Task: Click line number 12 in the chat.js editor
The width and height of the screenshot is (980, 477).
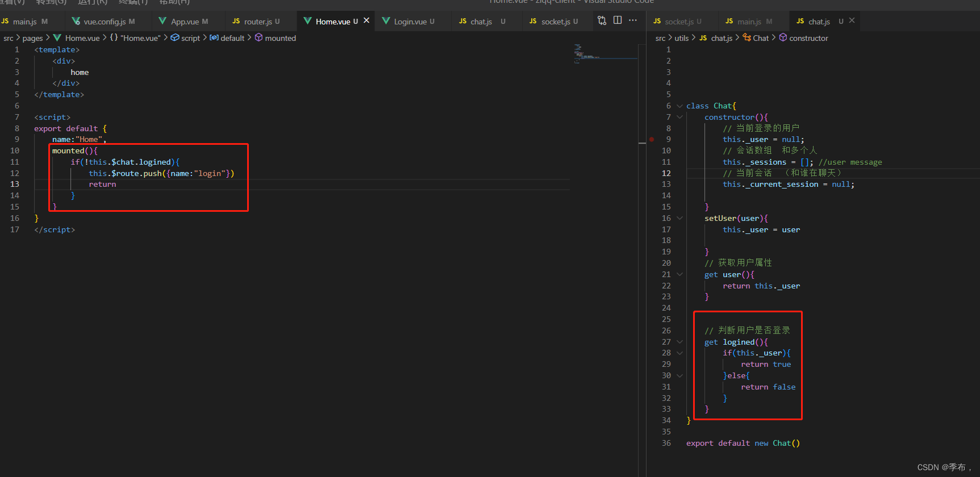Action: pyautogui.click(x=666, y=173)
